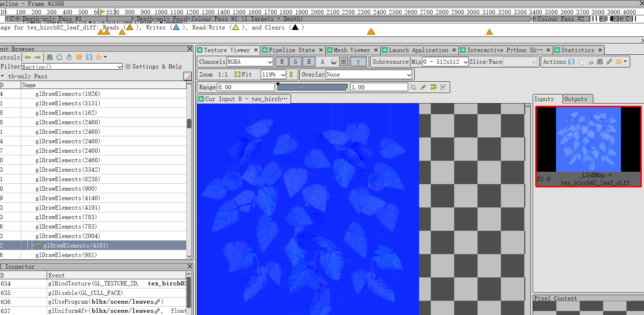Switch to the Pipeline State tab
The height and width of the screenshot is (315, 644).
292,50
